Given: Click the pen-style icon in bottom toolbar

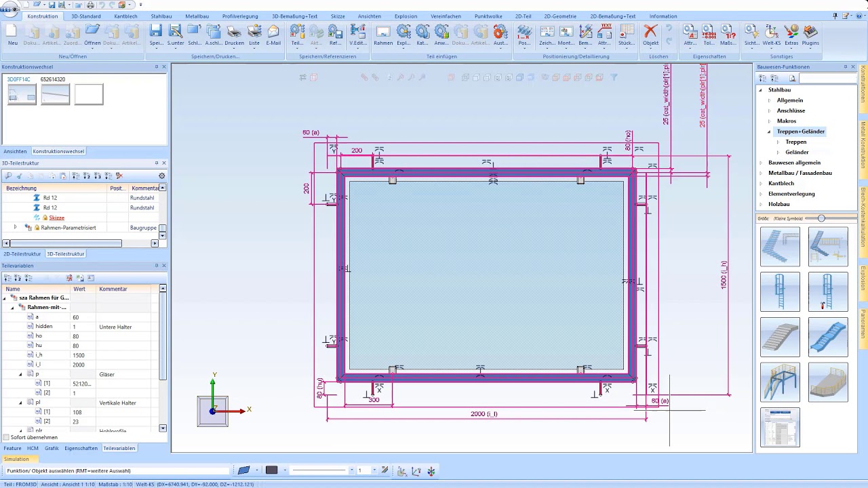Looking at the screenshot, I should pyautogui.click(x=384, y=470).
